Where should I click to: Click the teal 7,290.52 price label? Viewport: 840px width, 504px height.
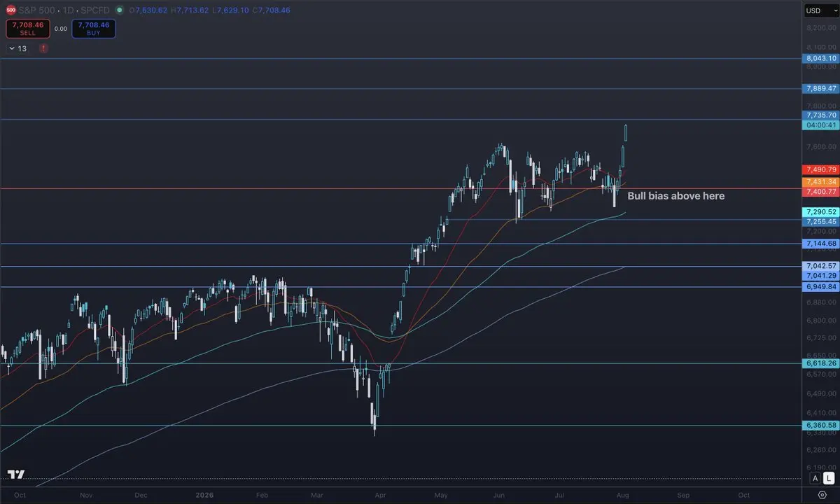(821, 211)
